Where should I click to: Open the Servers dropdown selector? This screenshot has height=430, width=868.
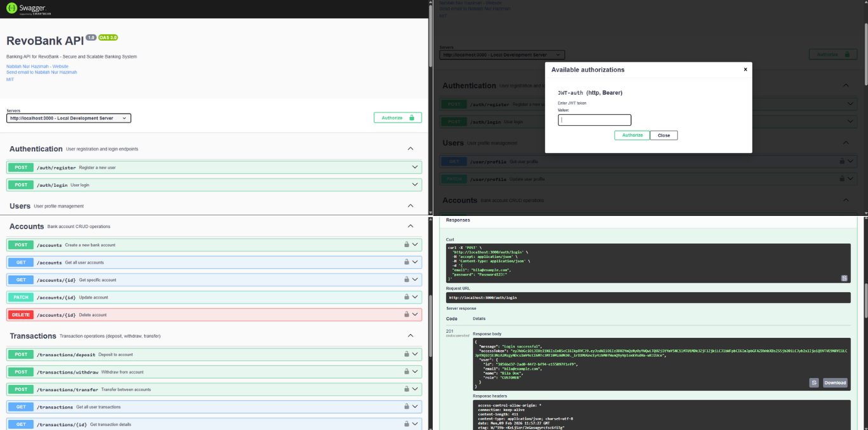[69, 118]
